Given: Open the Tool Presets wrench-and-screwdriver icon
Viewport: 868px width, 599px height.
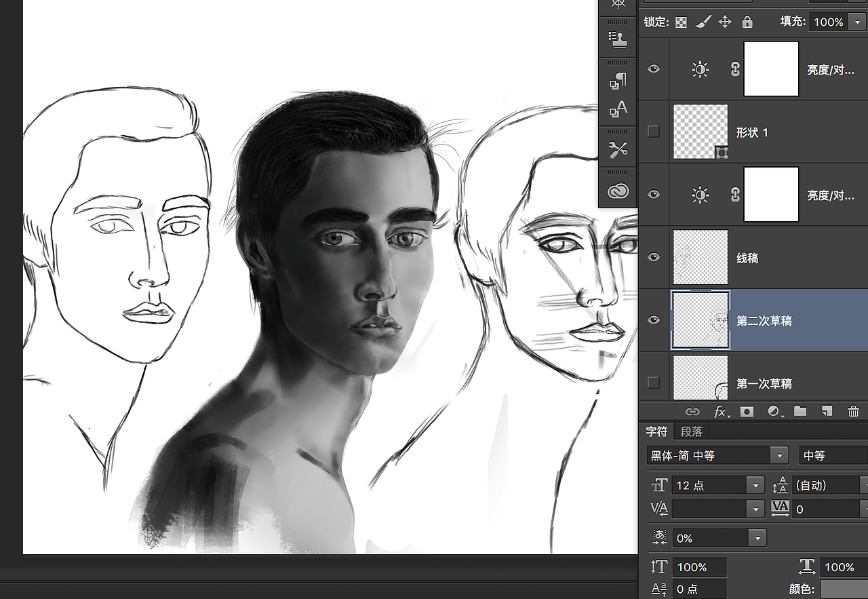Looking at the screenshot, I should [x=618, y=150].
